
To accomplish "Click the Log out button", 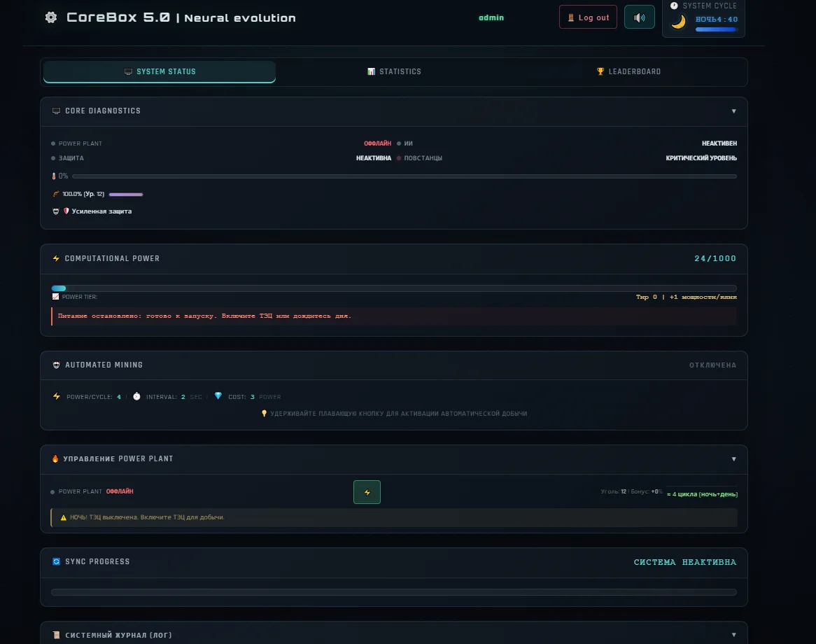I will tap(588, 17).
